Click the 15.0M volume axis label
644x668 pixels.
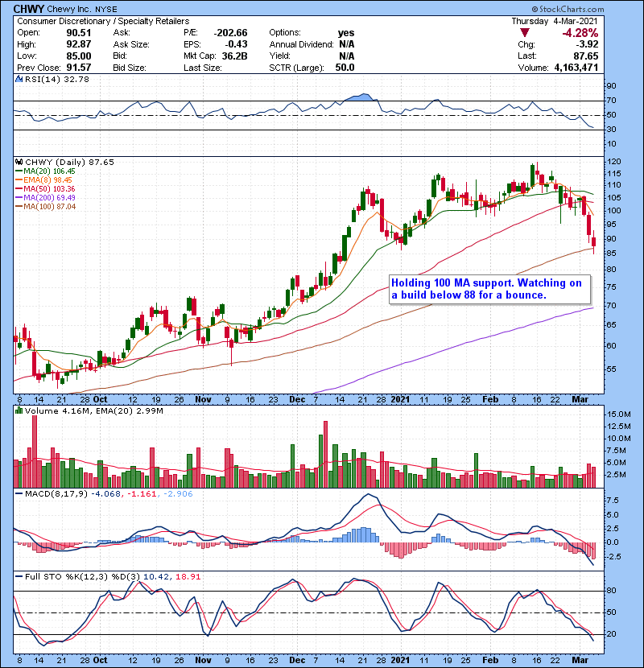(x=619, y=414)
